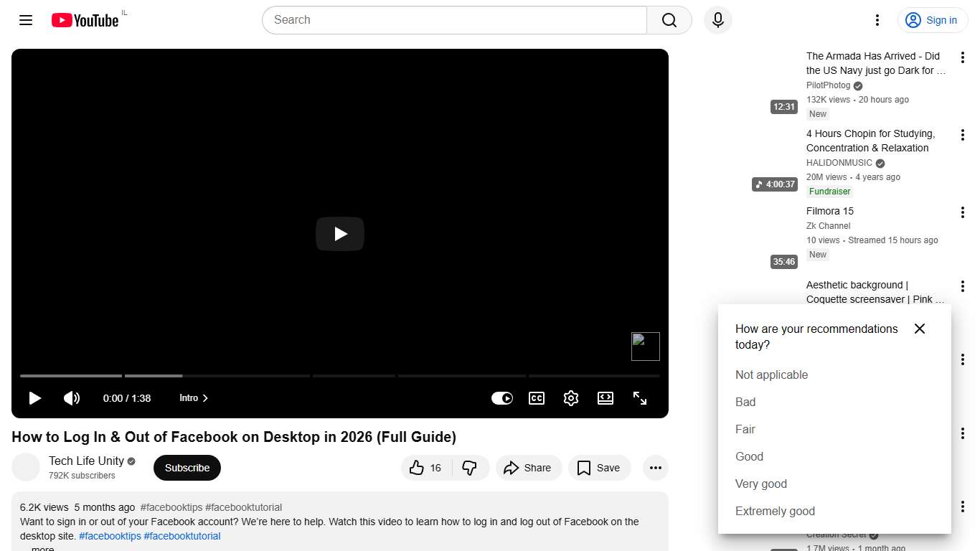Start voice search with the microphone icon
The image size is (980, 551).
[x=717, y=20]
